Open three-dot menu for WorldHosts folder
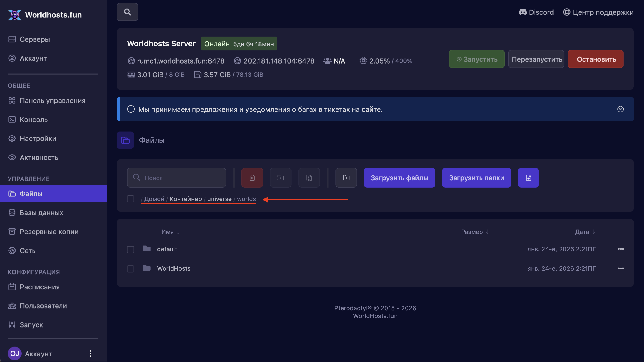The width and height of the screenshot is (644, 362). (621, 268)
